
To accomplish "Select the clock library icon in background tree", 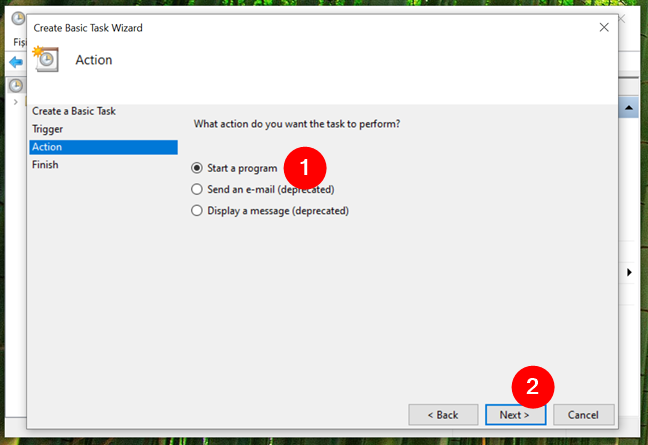I will pos(16,85).
